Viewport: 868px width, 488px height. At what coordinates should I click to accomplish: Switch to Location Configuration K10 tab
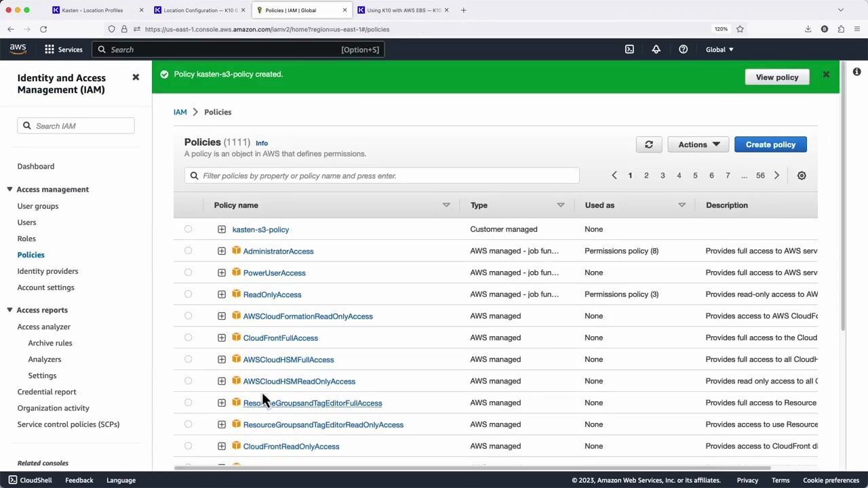point(200,10)
